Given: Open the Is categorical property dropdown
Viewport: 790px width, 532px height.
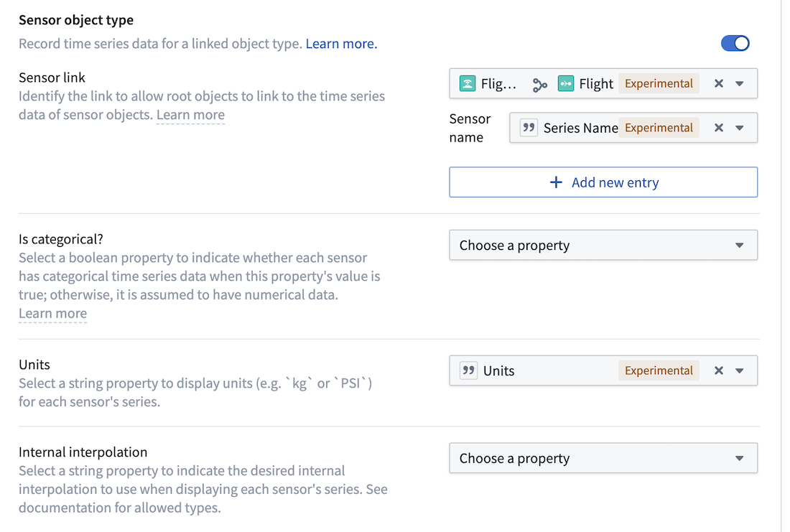Looking at the screenshot, I should click(603, 246).
